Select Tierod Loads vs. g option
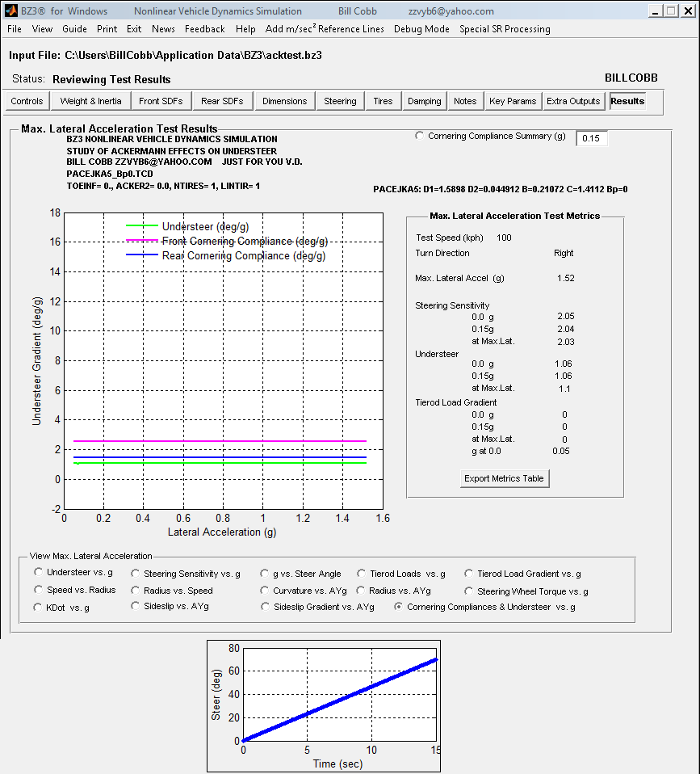The width and height of the screenshot is (700, 774). [362, 574]
